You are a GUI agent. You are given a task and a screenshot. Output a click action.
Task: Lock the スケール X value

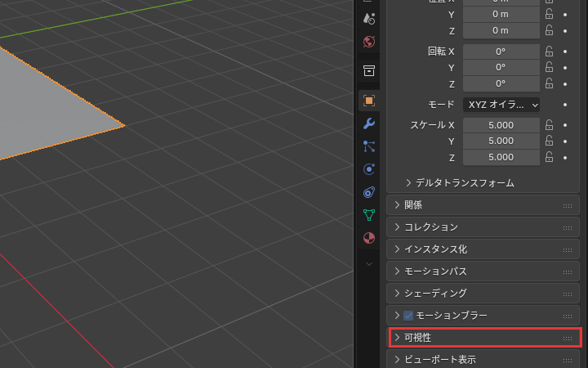(x=549, y=124)
